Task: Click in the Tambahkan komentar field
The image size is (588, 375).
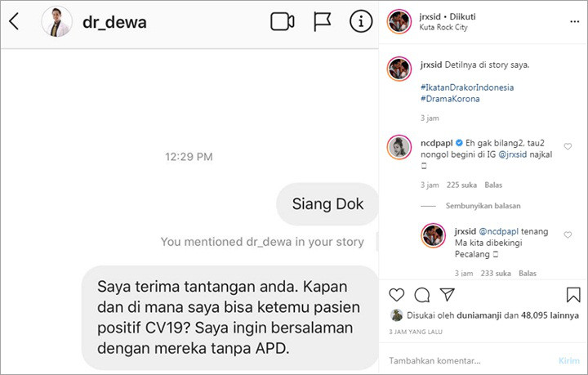Action: [x=469, y=361]
